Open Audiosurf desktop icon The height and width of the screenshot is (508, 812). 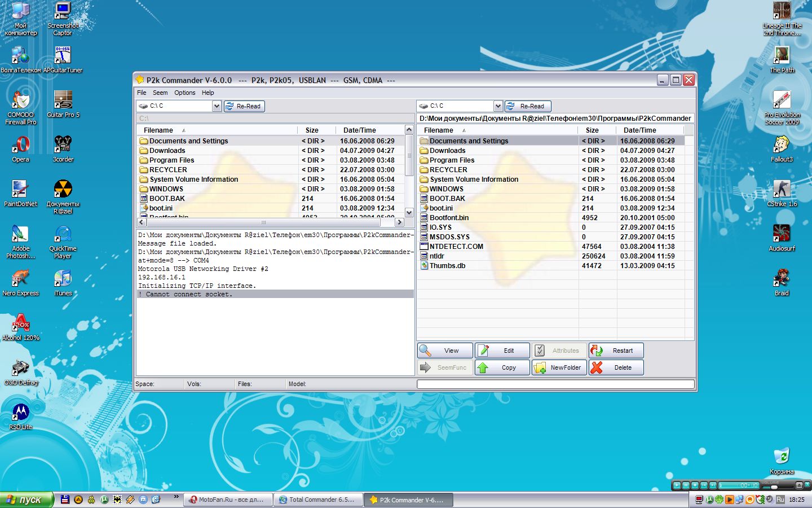pos(782,238)
